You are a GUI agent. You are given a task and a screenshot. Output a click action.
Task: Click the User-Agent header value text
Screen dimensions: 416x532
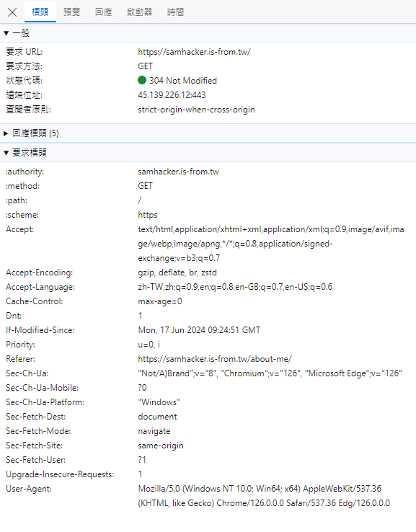coord(264,496)
